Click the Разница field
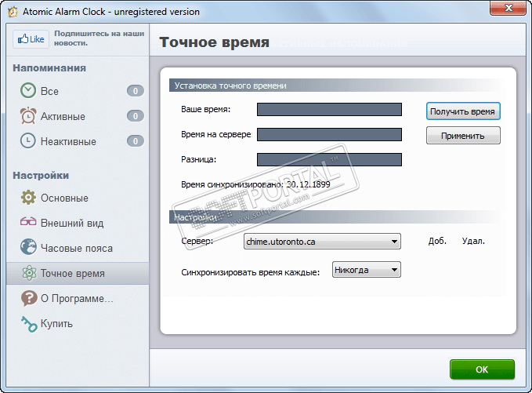Image resolution: width=532 pixels, height=393 pixels. coord(329,159)
